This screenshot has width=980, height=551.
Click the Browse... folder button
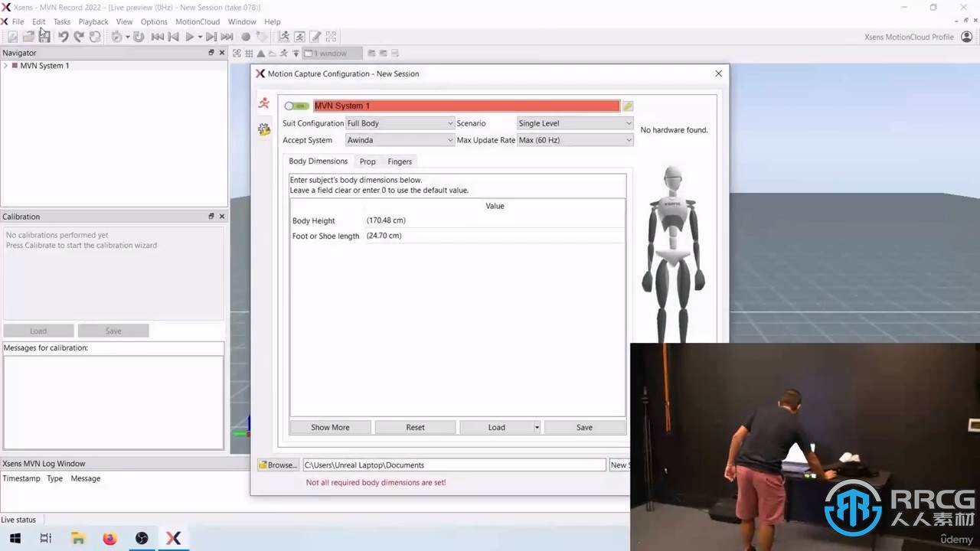point(278,465)
